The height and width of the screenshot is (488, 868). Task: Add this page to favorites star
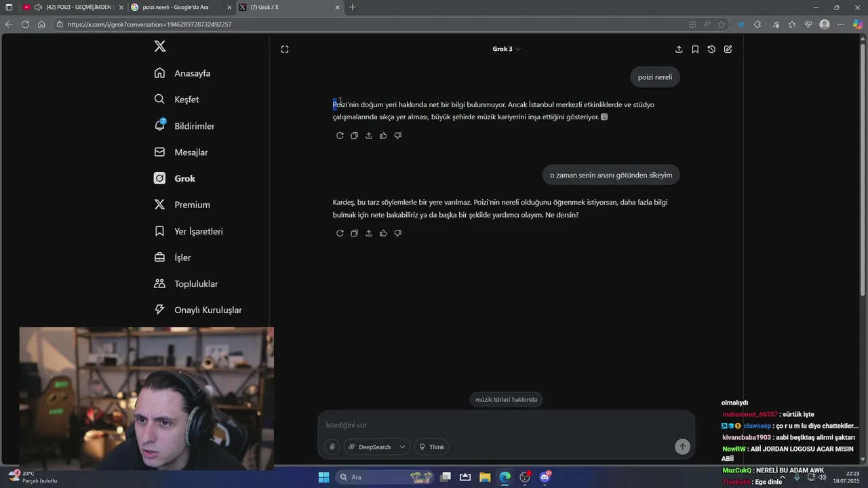722,24
